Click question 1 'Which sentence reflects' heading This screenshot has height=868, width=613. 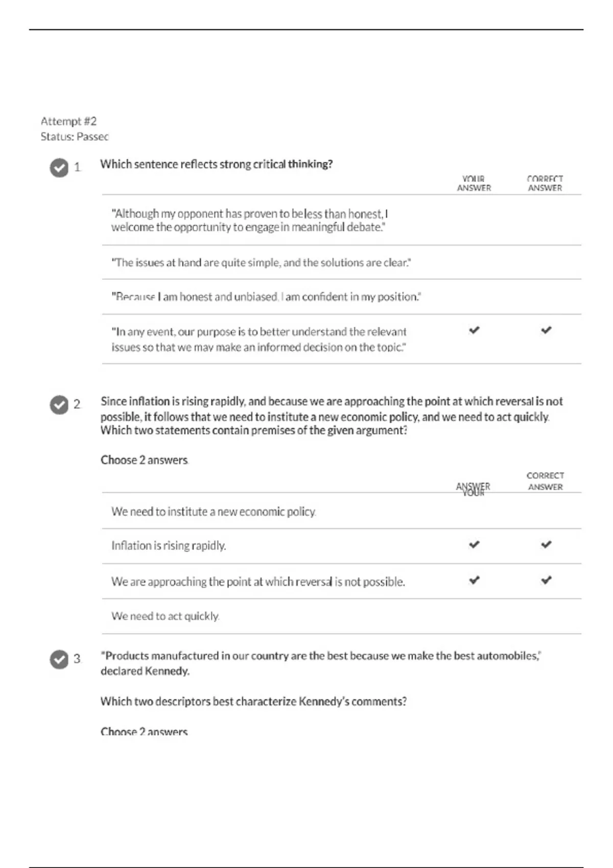pos(216,164)
